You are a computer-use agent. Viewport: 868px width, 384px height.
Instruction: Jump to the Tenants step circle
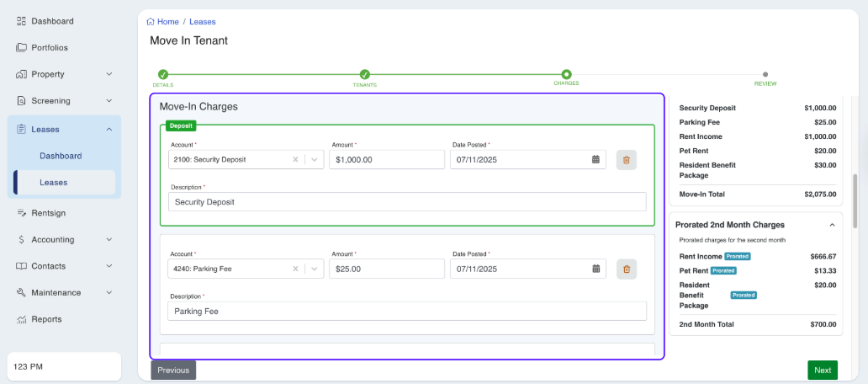[x=365, y=75]
